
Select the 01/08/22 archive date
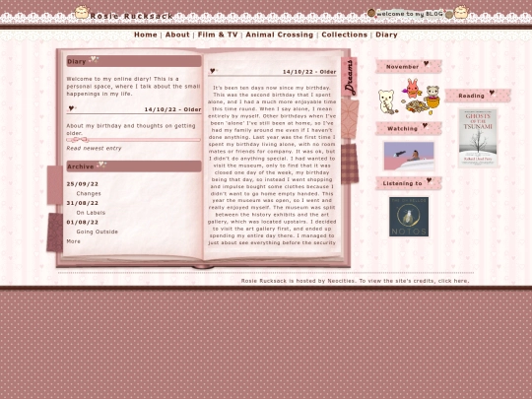pos(83,223)
